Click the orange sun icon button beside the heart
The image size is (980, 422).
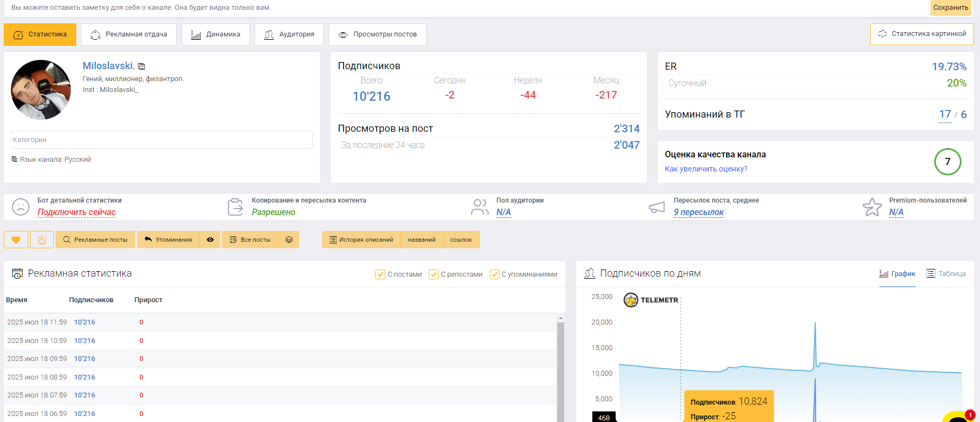tap(42, 240)
